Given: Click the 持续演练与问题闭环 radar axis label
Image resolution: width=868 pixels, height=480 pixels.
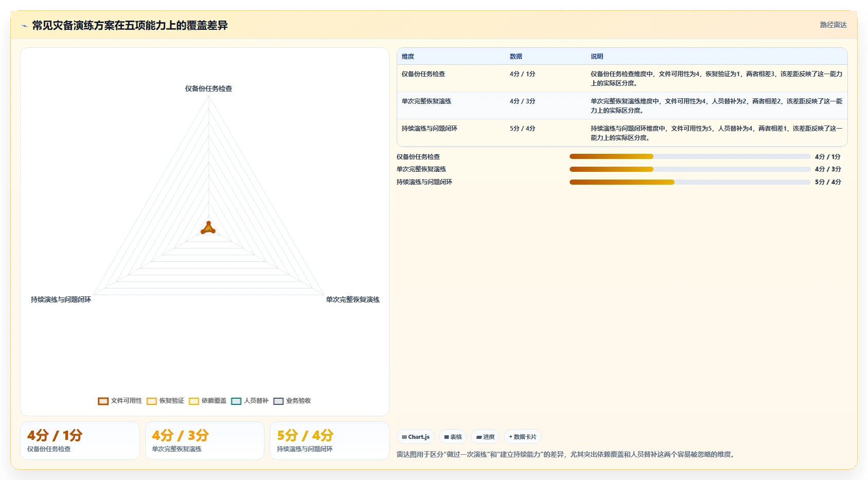Looking at the screenshot, I should point(61,299).
